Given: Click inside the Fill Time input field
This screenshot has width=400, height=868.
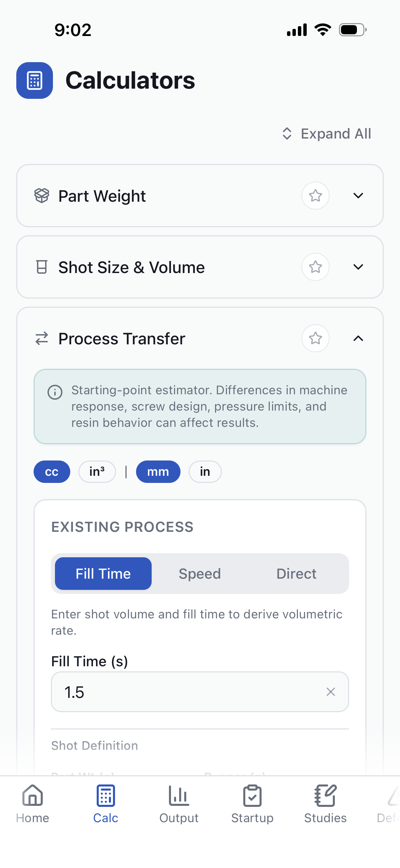Looking at the screenshot, I should pos(170,692).
